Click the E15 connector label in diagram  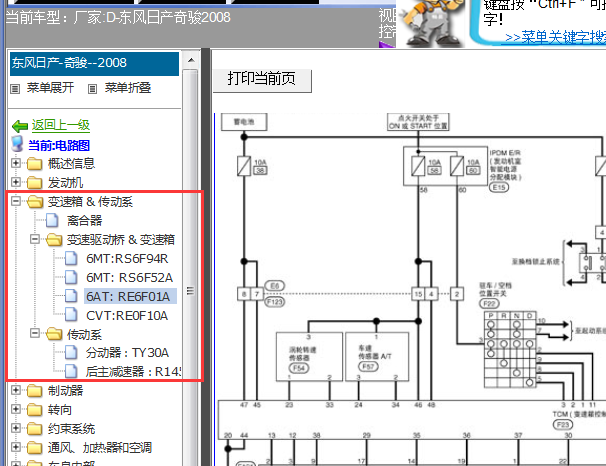pos(499,187)
